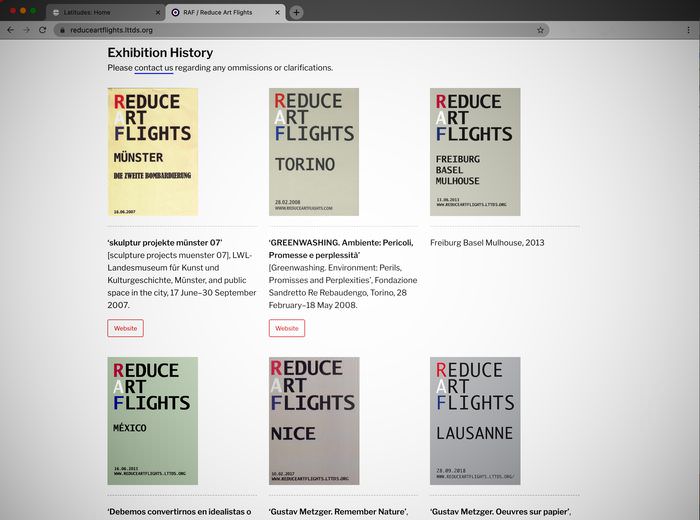Click the site lock icon in address bar

pos(62,30)
